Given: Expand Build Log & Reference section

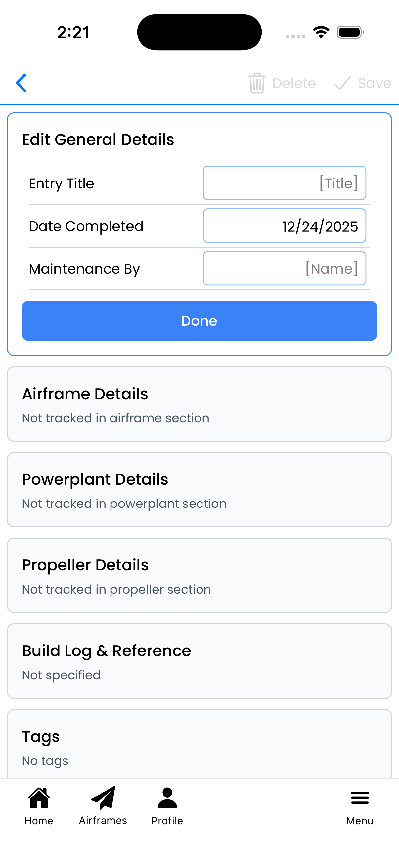Looking at the screenshot, I should tap(199, 661).
